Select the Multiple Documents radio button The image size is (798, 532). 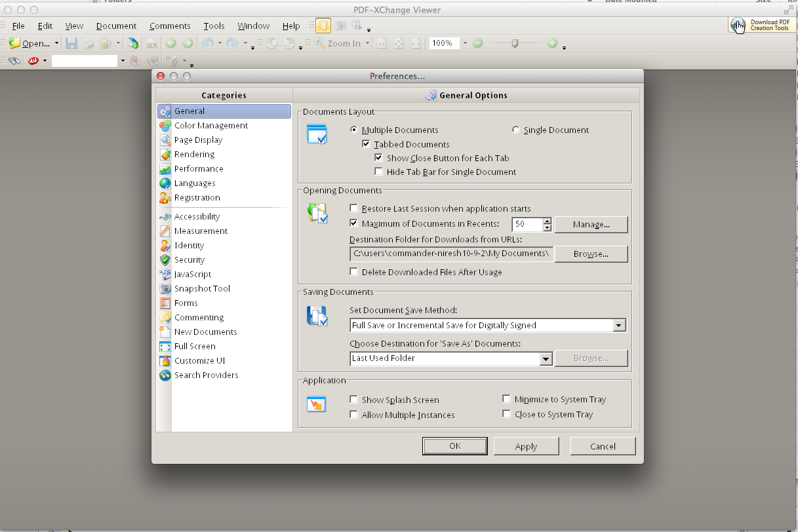click(354, 130)
